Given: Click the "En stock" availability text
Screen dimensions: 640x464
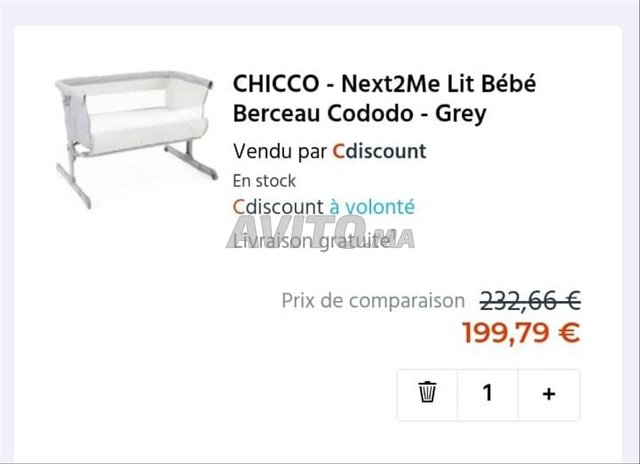Looking at the screenshot, I should [x=264, y=181].
